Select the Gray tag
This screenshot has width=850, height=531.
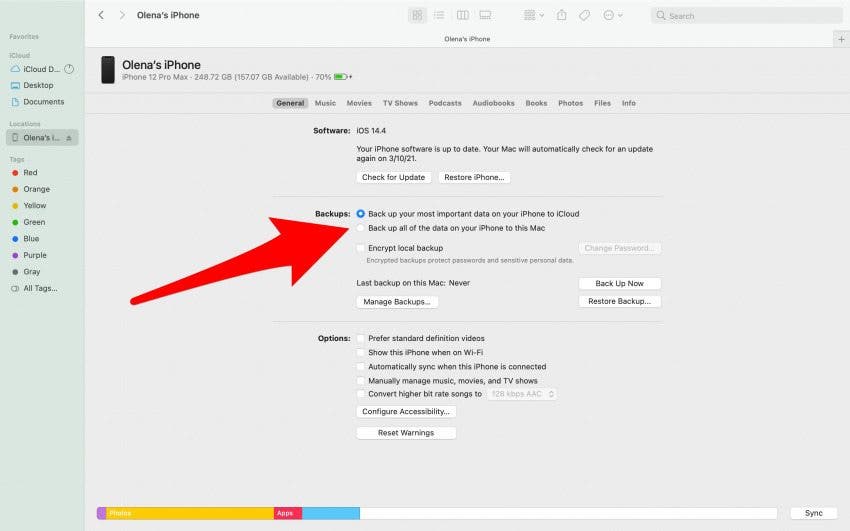26,271
